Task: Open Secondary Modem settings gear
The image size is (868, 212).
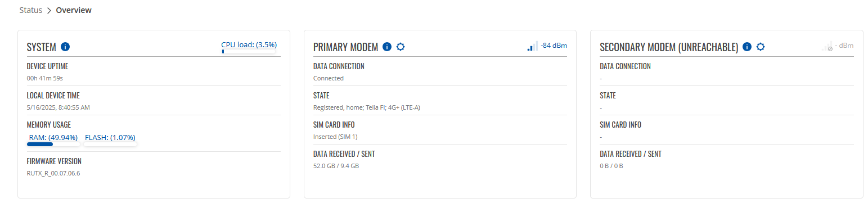Action: tap(761, 47)
